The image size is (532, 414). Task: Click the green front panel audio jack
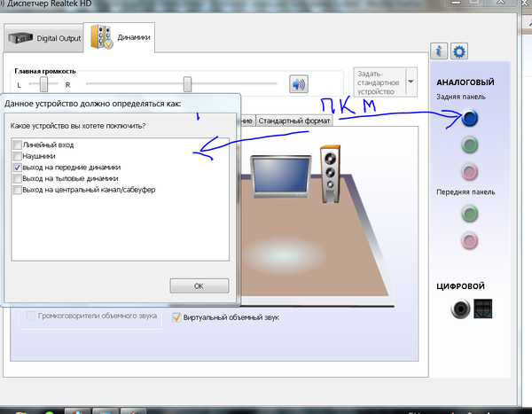point(470,214)
